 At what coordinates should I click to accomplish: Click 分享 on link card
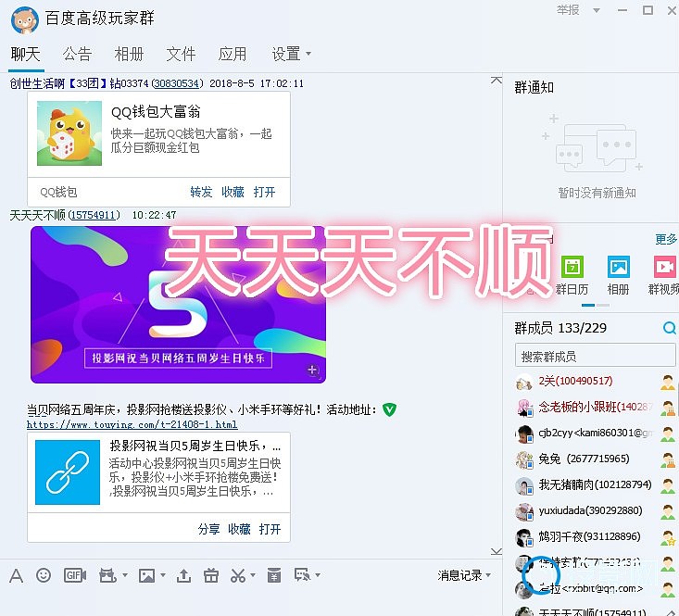click(208, 529)
